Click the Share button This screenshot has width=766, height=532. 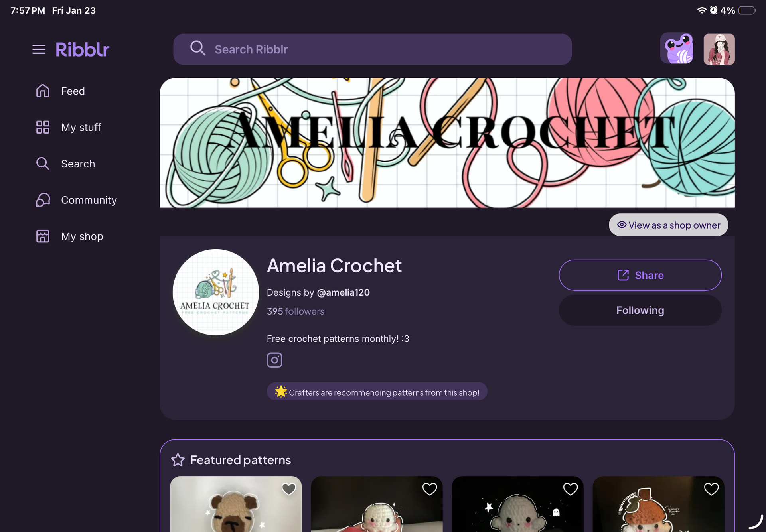tap(640, 275)
